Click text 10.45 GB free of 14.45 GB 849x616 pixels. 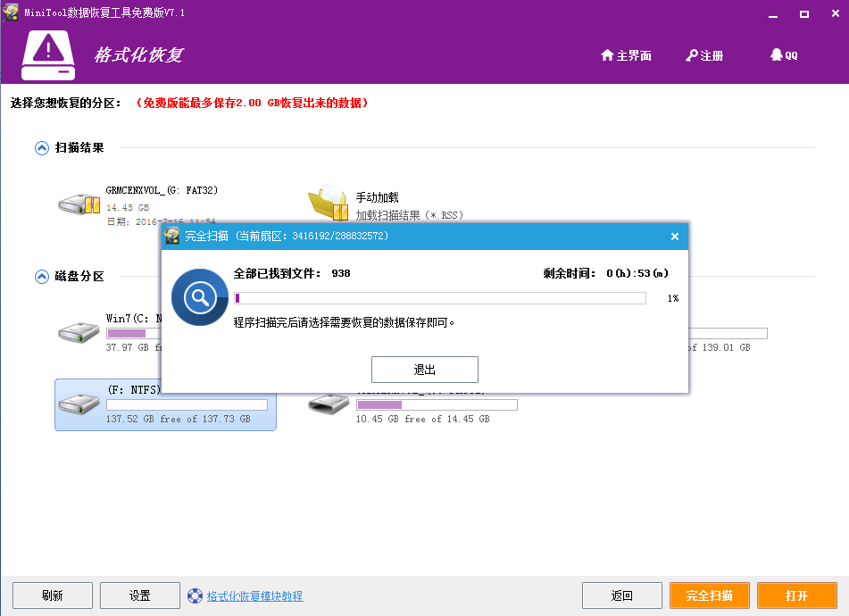tap(422, 419)
